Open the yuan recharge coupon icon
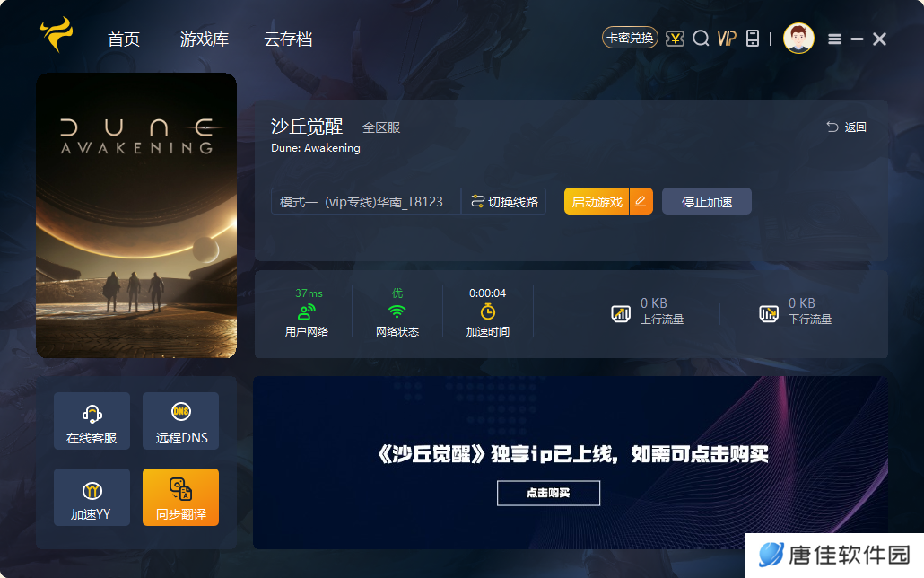Screen dimensions: 924x578 (675, 39)
